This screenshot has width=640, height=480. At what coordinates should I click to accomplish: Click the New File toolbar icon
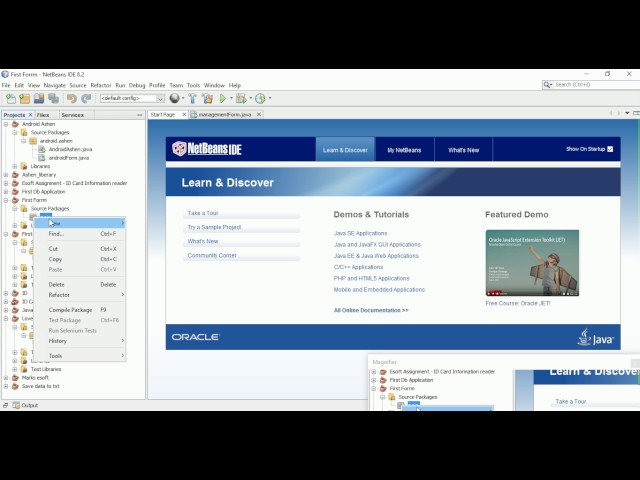coord(11,98)
